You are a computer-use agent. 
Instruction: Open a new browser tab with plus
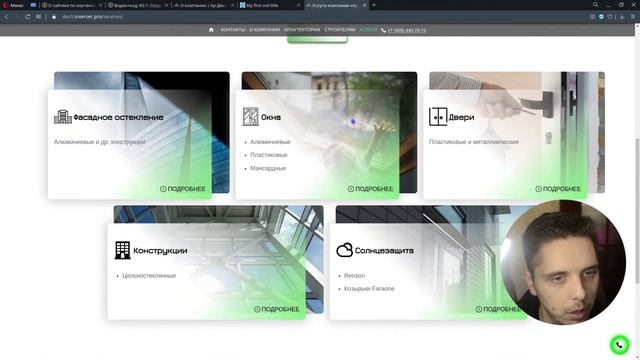point(374,5)
